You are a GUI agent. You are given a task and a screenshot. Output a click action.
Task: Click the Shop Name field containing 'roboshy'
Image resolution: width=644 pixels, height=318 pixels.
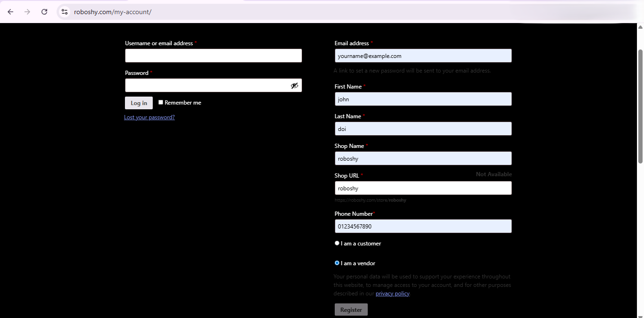pos(423,158)
